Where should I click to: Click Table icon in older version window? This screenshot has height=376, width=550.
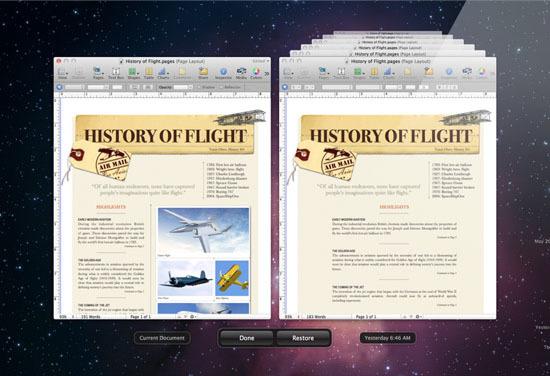pyautogui.click(x=374, y=73)
